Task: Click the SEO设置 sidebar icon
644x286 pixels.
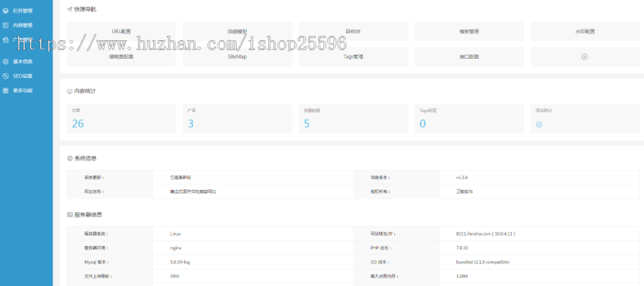Action: coord(5,76)
